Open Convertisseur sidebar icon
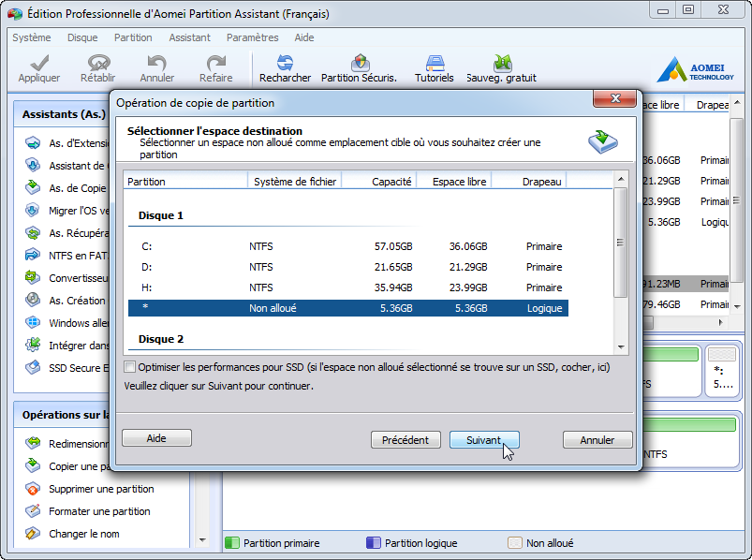The image size is (752, 560). tap(33, 277)
